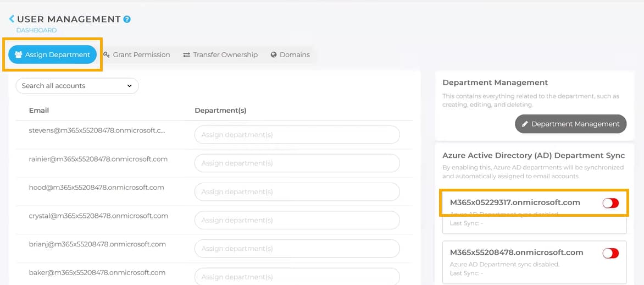Switch to the Grant Permission tab
Viewport: 644px width, 285px height.
141,54
